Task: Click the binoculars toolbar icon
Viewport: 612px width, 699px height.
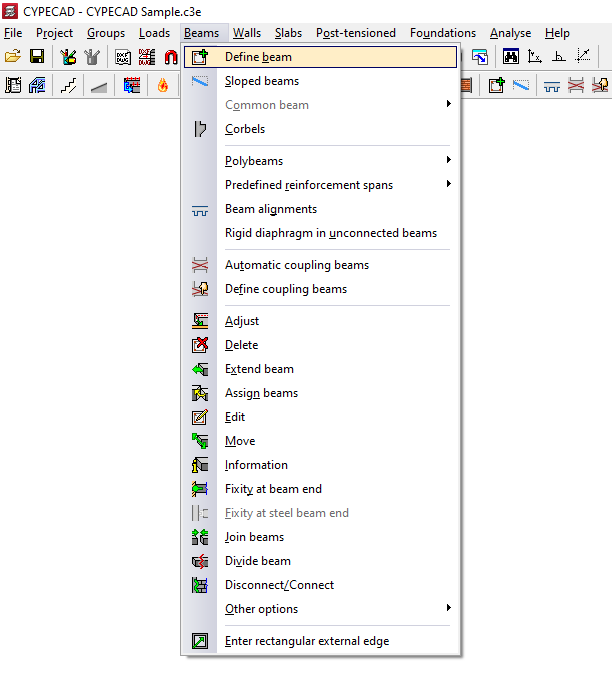Action: pyautogui.click(x=511, y=57)
